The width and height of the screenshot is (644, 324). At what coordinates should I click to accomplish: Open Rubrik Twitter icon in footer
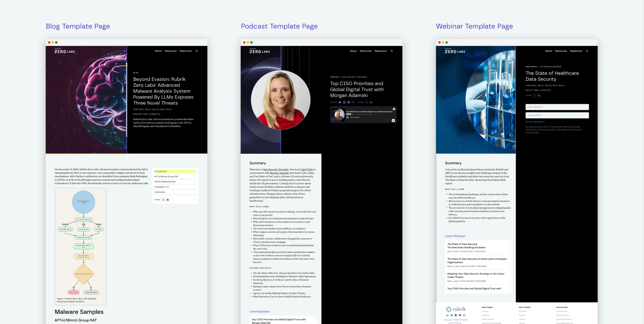[x=451, y=315]
